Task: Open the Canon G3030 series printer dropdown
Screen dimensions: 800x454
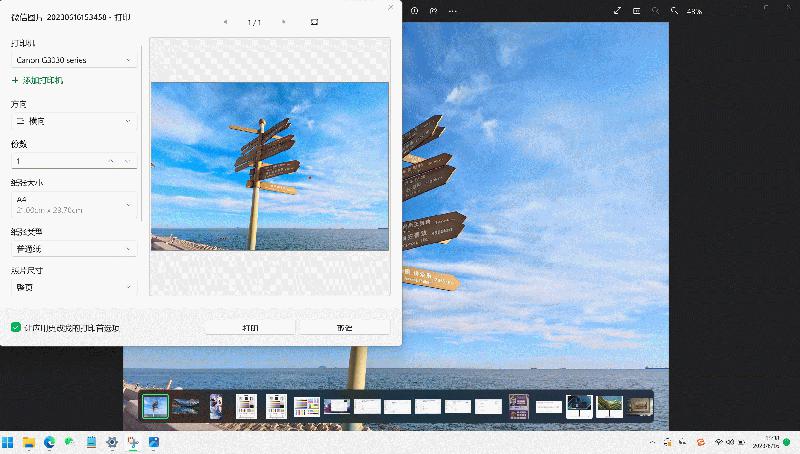Action: (x=74, y=60)
